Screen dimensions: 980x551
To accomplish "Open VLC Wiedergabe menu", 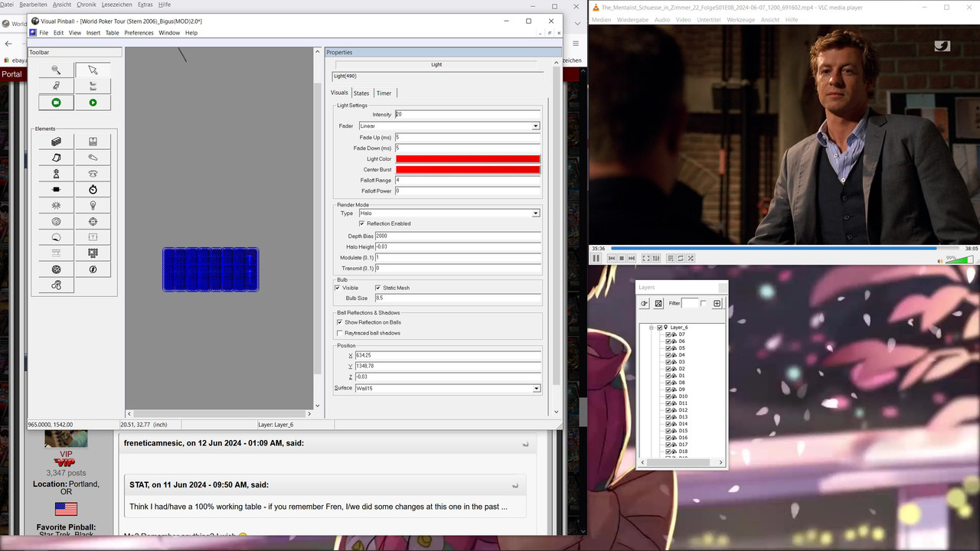I will point(632,20).
